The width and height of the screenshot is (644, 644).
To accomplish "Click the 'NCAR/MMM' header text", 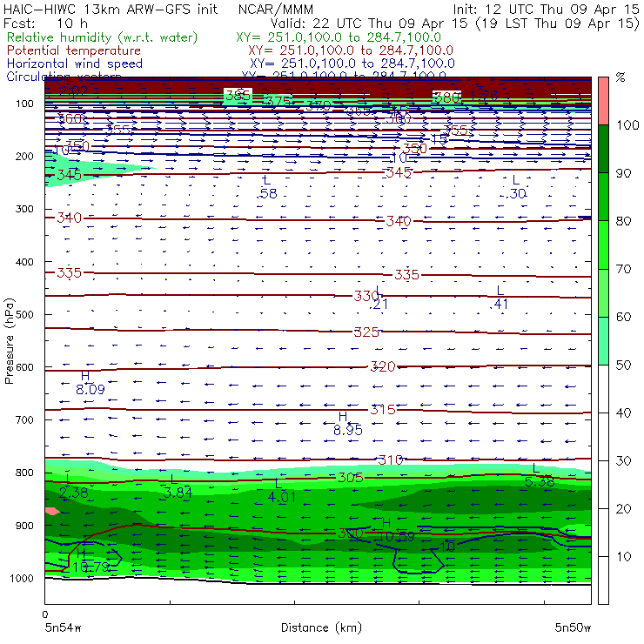I will 276,10.
